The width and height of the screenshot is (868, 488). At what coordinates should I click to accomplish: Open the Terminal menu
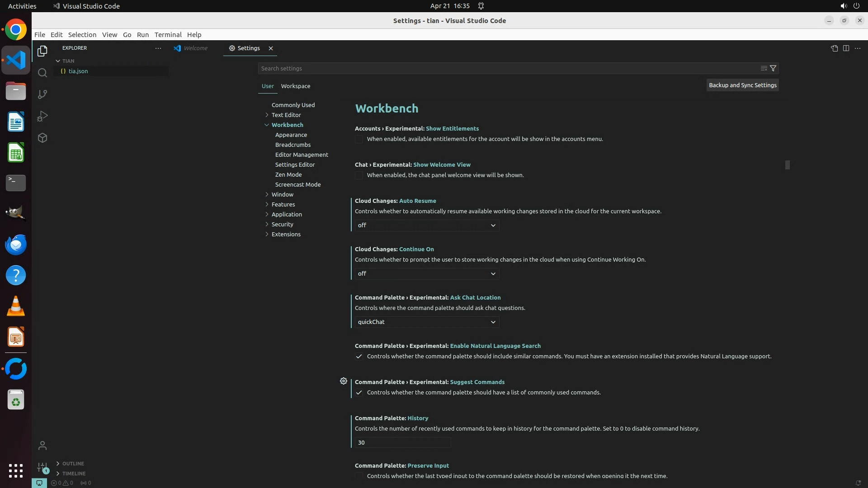tap(168, 35)
